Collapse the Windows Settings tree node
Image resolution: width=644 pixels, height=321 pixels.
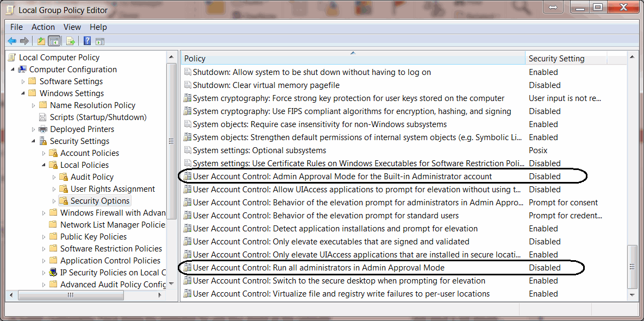tap(23, 93)
